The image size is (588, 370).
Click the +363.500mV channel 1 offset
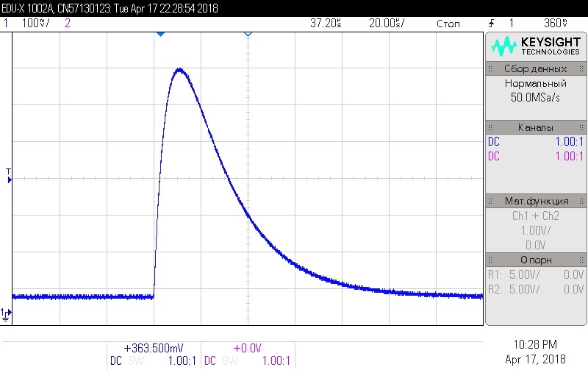[x=154, y=348]
